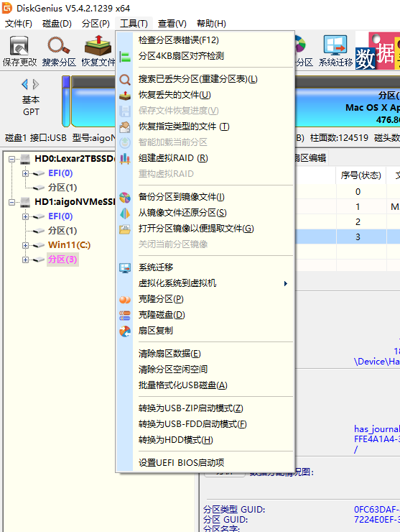Image resolution: width=400 pixels, height=532 pixels.
Task: Select 克隆分区(P) menu entry
Action: click(205, 299)
